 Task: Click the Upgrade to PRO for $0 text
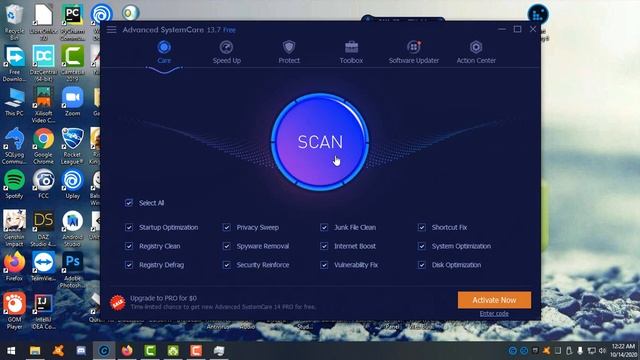(x=163, y=298)
